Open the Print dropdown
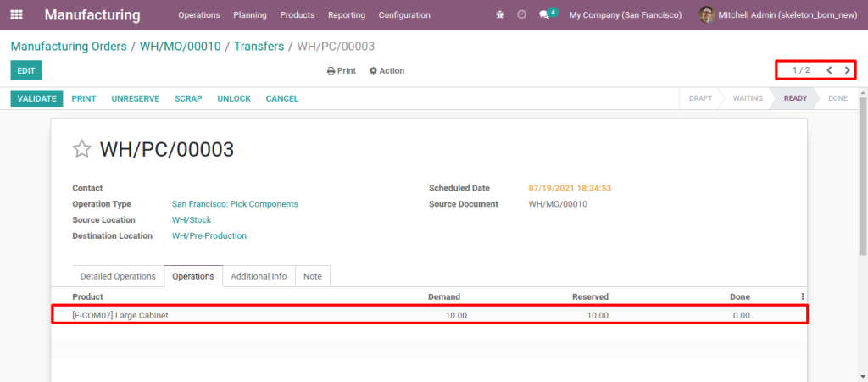The width and height of the screenshot is (868, 382). (342, 71)
